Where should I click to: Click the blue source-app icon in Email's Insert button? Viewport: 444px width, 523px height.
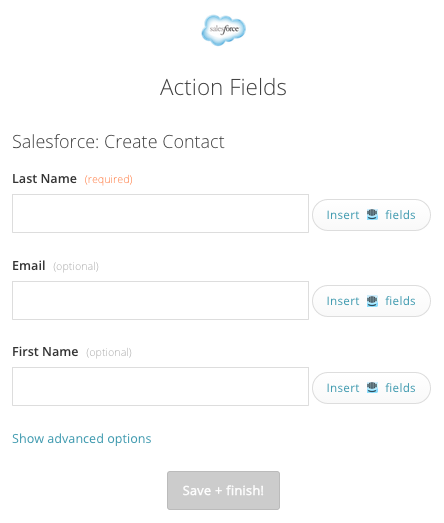[372, 301]
